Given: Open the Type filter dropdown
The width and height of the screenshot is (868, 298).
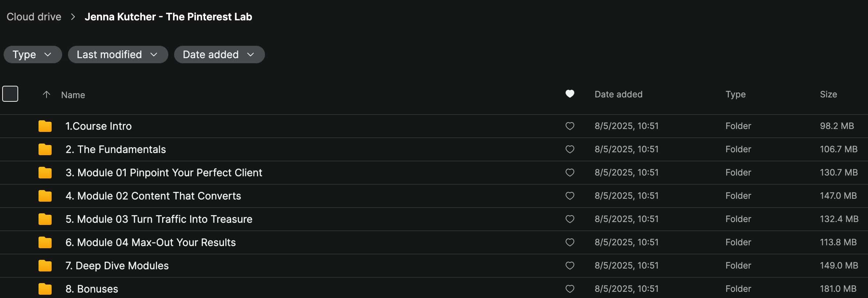Looking at the screenshot, I should [x=32, y=55].
